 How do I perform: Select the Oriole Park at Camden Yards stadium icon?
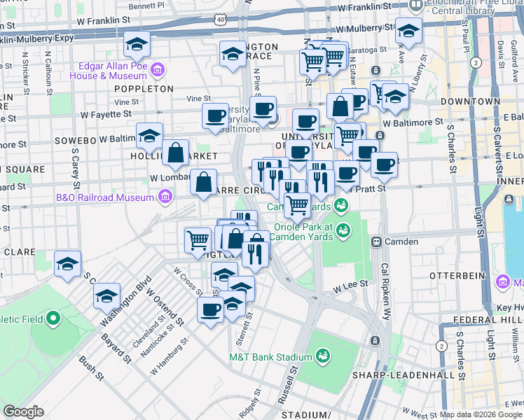click(x=343, y=231)
